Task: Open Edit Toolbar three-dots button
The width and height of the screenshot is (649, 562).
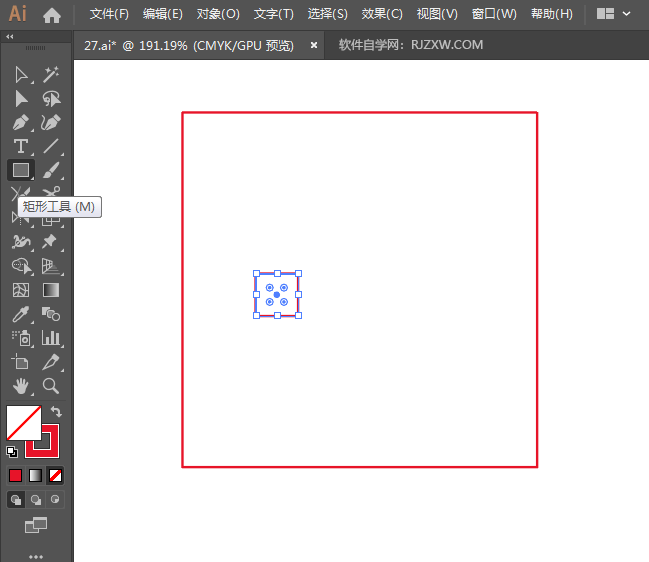Action: [36, 557]
